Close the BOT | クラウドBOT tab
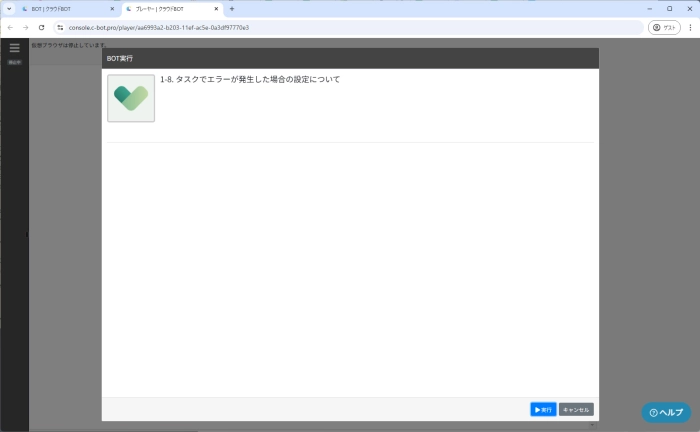This screenshot has height=432, width=700. [112, 9]
